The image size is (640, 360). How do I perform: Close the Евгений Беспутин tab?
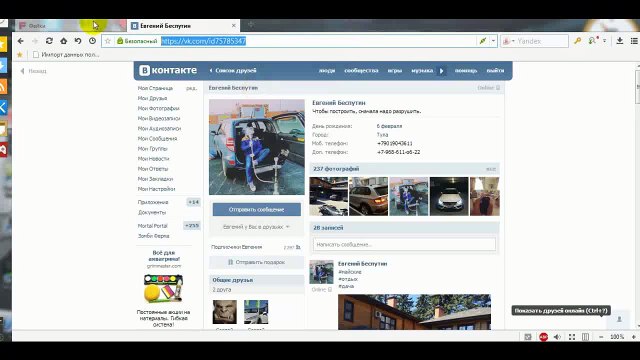click(x=233, y=25)
